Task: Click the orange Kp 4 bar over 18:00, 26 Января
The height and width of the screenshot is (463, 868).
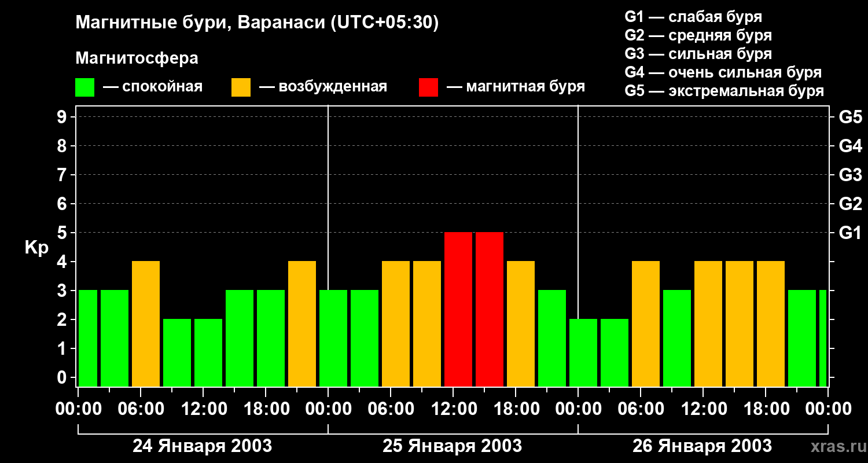Action: 771,324
